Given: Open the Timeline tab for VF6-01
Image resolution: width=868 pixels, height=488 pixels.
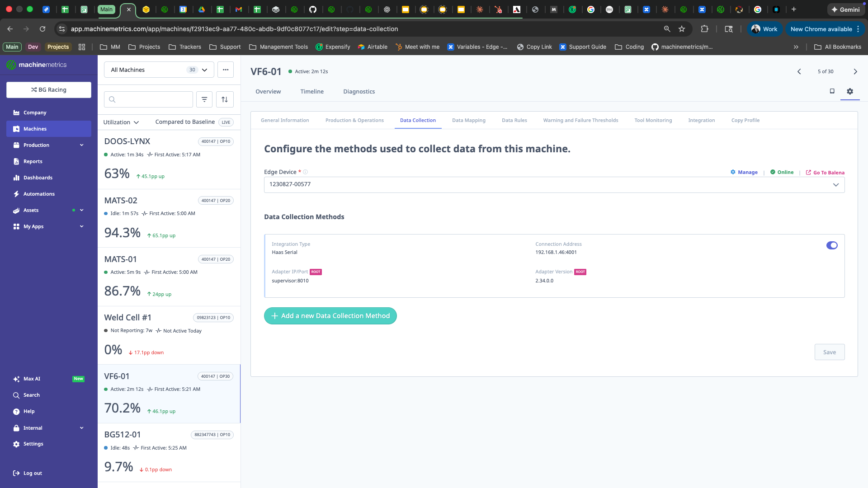Looking at the screenshot, I should point(312,91).
